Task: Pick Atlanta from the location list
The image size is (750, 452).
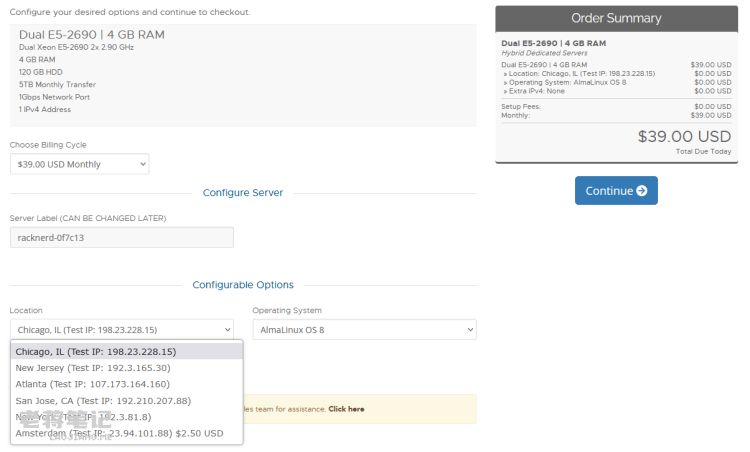Action: [x=93, y=384]
